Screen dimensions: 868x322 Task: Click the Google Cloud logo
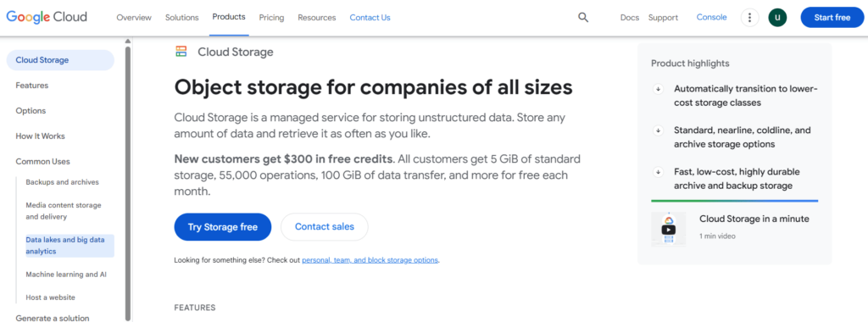coord(47,17)
